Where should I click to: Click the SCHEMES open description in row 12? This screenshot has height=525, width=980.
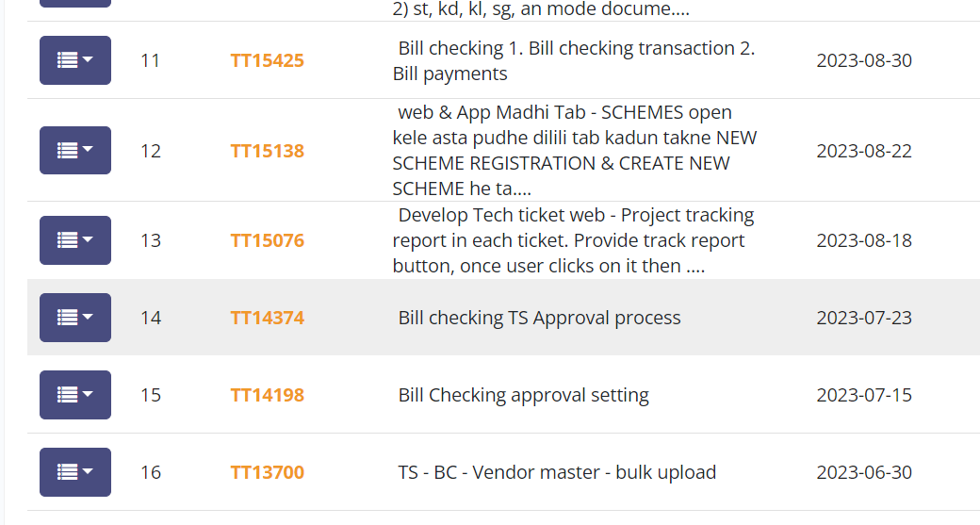pyautogui.click(x=575, y=151)
